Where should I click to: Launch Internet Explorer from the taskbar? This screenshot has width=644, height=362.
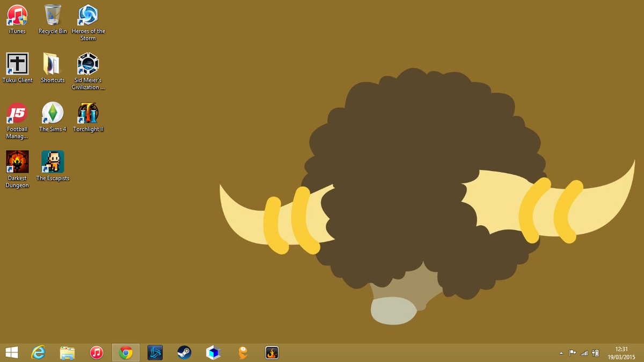39,352
